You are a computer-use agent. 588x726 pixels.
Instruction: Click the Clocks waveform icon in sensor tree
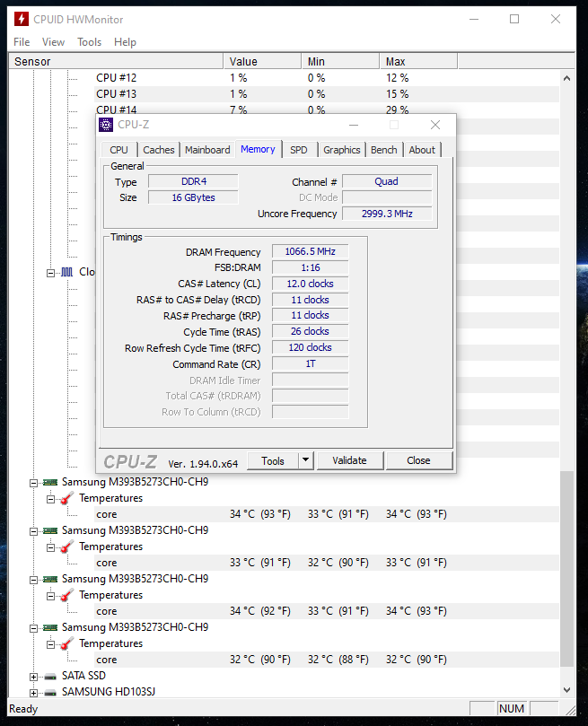point(67,272)
